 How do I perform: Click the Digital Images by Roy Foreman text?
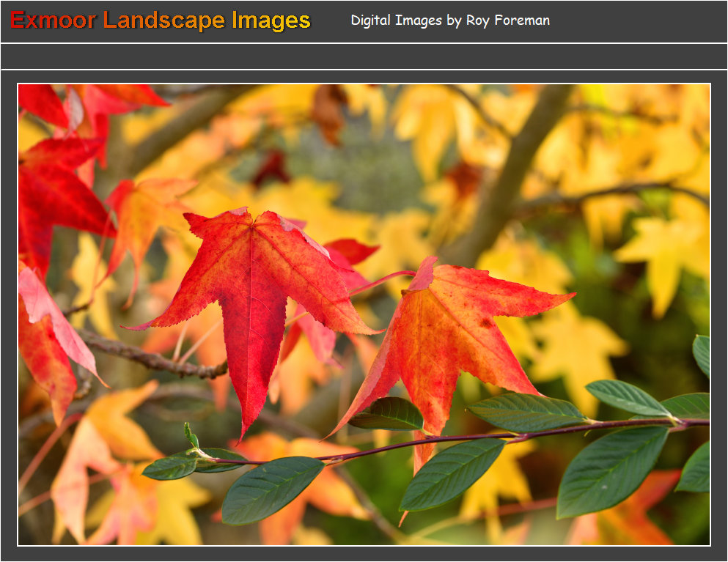pos(449,21)
